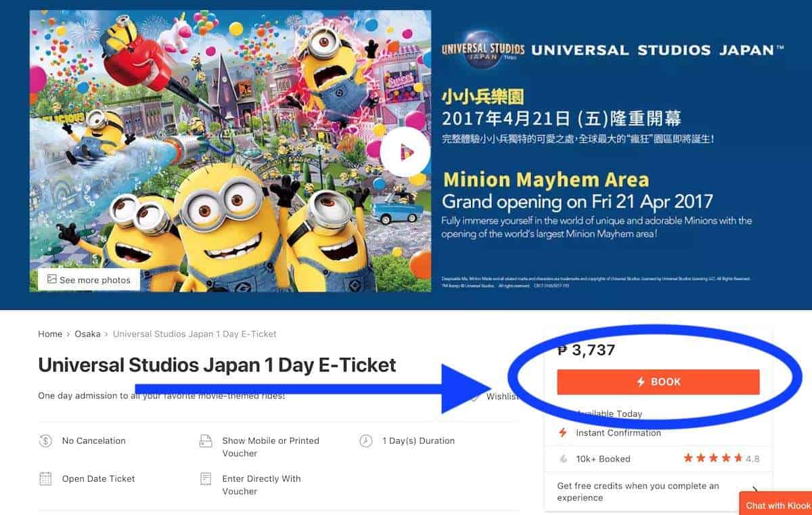812x515 pixels.
Task: Click the ₱ 3,737 price label
Action: tap(586, 350)
